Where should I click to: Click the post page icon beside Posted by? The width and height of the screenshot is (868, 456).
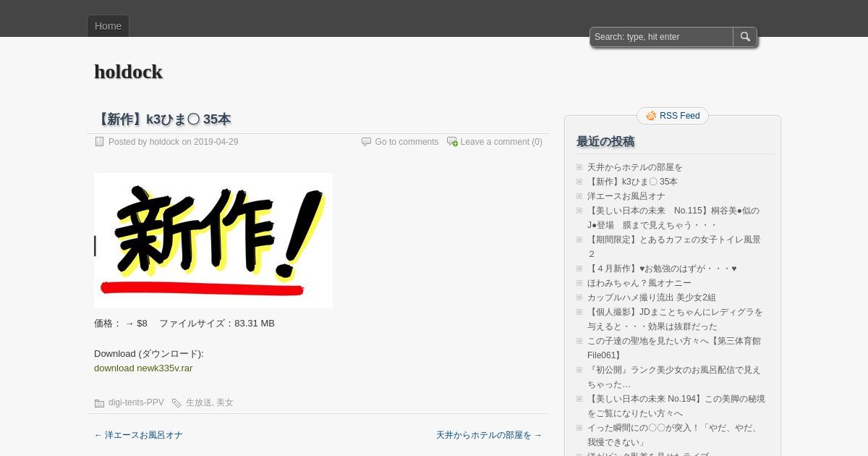[x=100, y=142]
